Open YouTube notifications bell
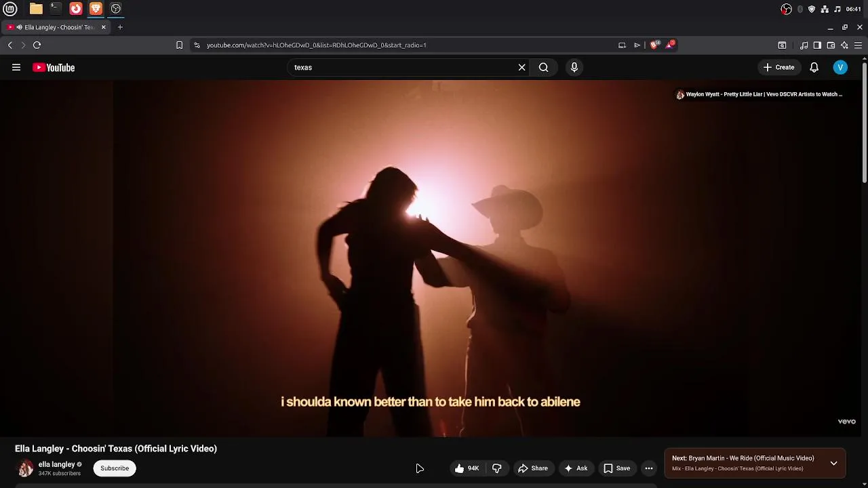Viewport: 868px width, 488px height. click(814, 67)
